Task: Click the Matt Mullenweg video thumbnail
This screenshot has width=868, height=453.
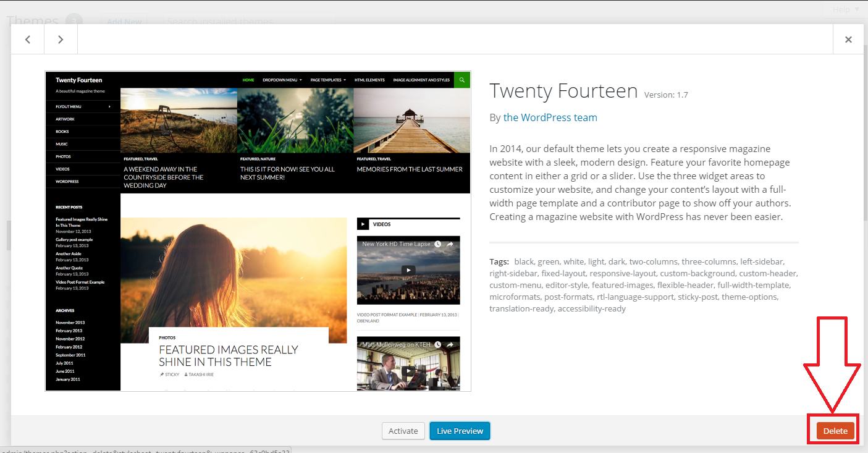Action: 408,364
